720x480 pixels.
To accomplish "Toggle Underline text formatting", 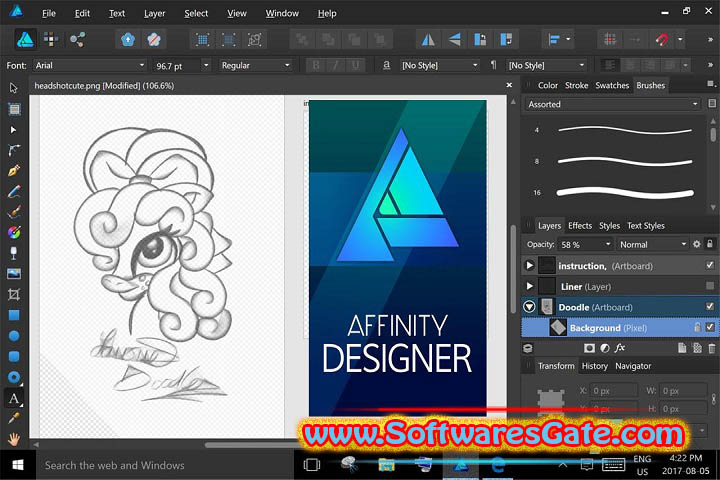I will (355, 65).
